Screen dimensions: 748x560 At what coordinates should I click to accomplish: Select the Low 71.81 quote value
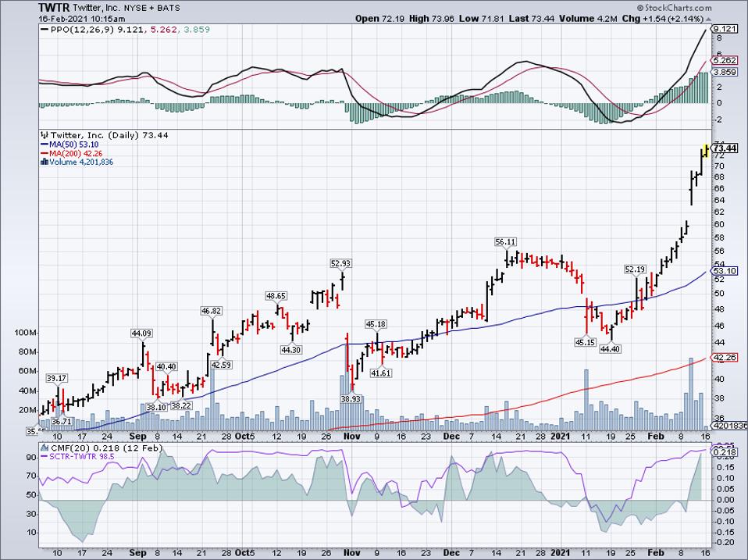[481, 19]
